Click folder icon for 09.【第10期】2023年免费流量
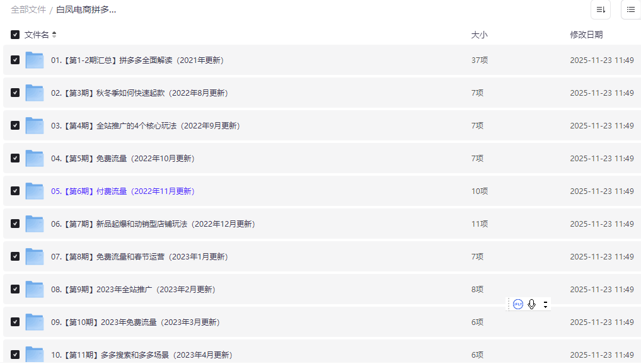 (x=34, y=322)
